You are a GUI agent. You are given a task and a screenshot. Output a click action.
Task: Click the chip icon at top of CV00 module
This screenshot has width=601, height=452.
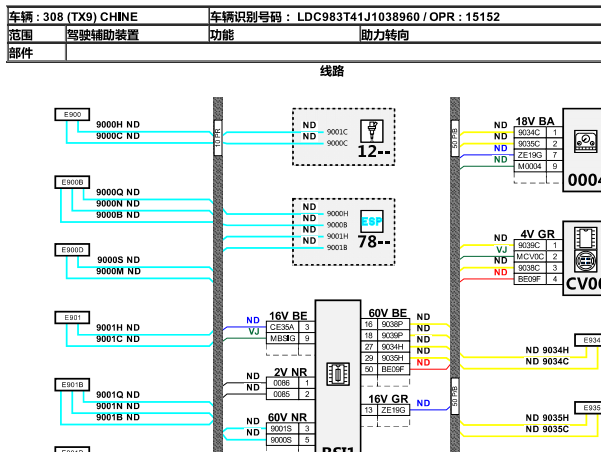pyautogui.click(x=585, y=238)
